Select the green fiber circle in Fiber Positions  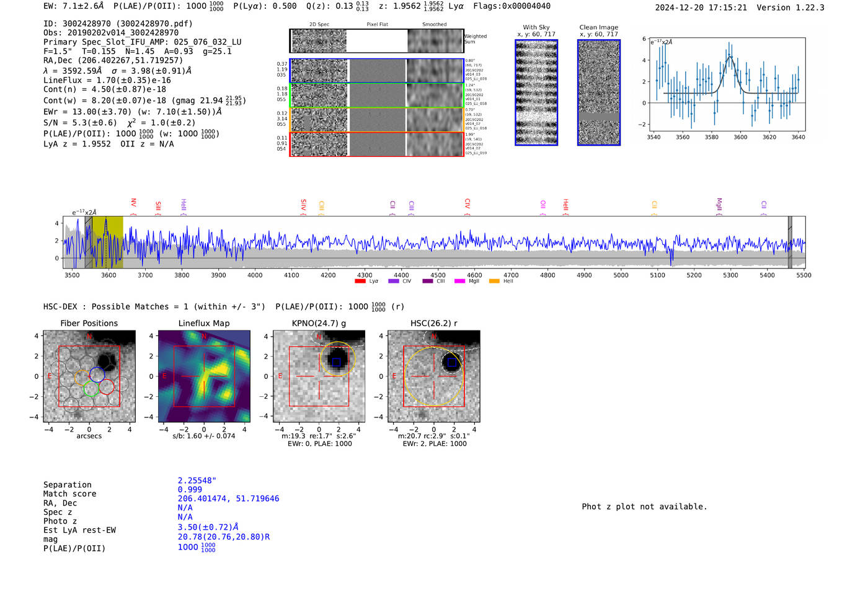[91, 389]
